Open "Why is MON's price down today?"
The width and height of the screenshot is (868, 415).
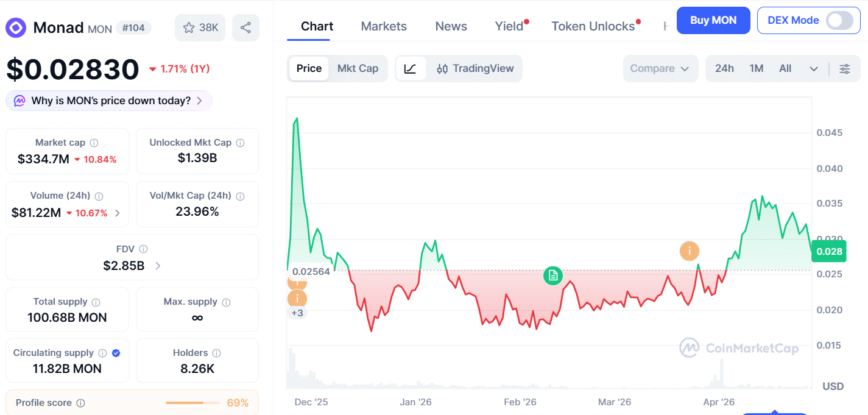(109, 101)
